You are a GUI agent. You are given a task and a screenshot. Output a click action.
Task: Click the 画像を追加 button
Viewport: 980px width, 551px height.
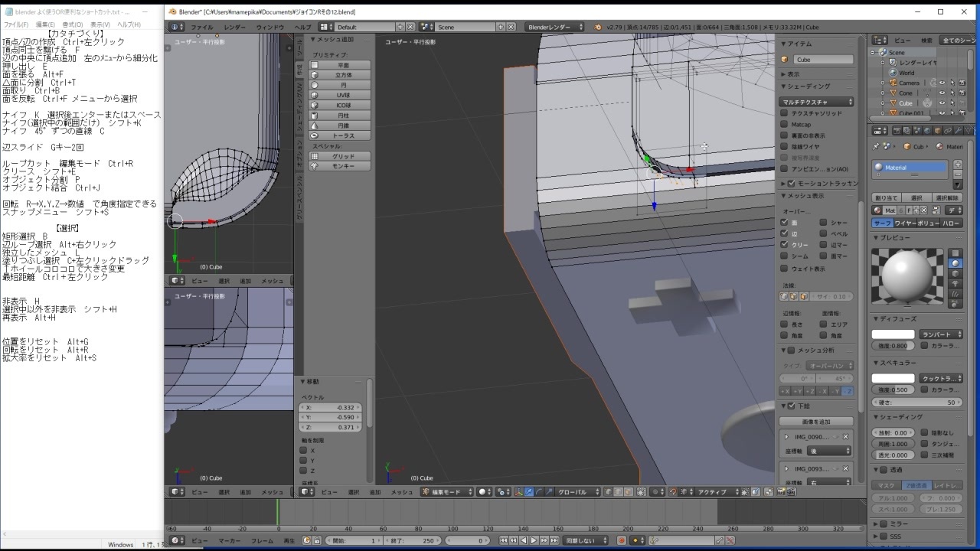pyautogui.click(x=816, y=422)
